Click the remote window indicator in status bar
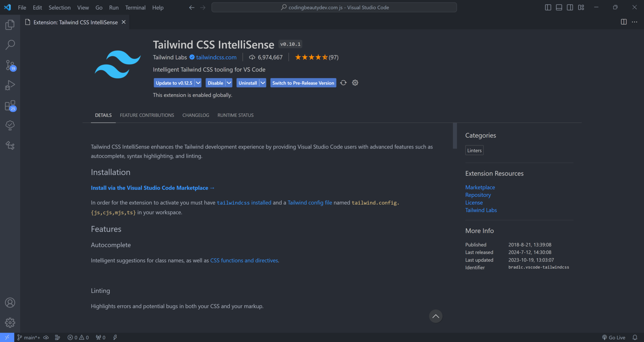 pos(7,337)
